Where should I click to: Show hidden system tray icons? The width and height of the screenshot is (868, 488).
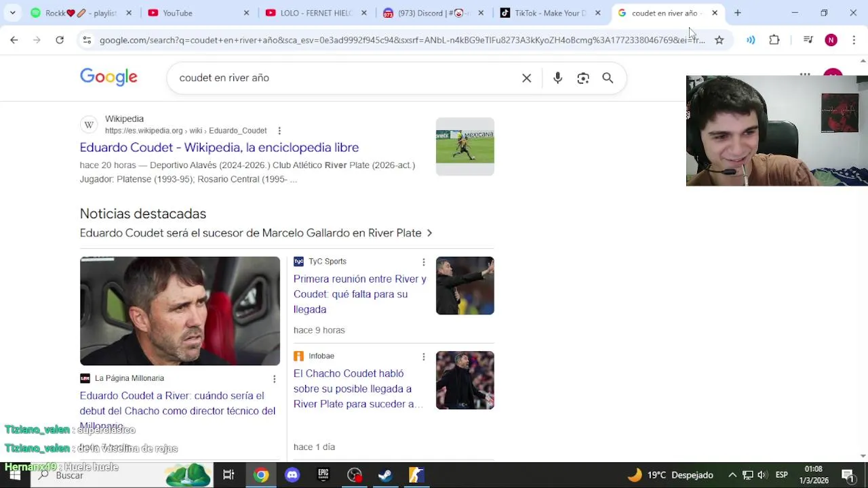pyautogui.click(x=732, y=475)
